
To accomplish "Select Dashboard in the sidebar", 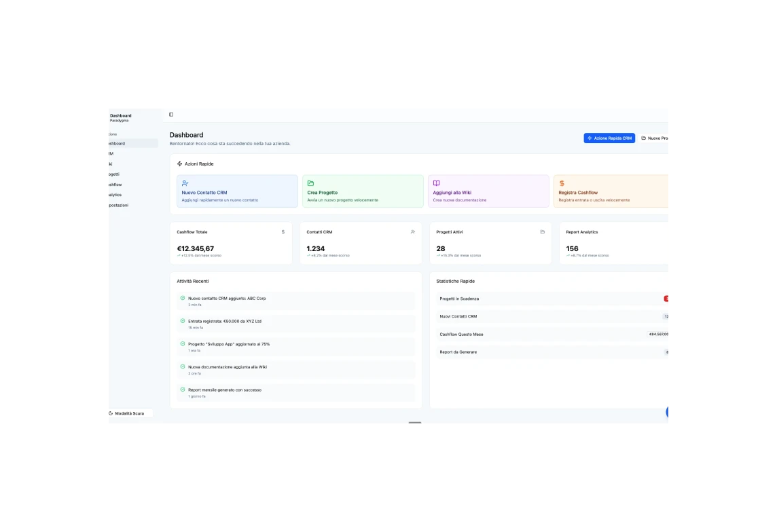I will [x=133, y=143].
